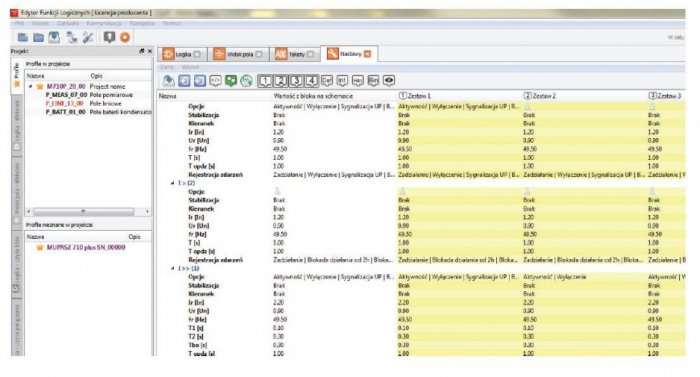The width and height of the screenshot is (700, 377).
Task: Toggle checkbox on the Logika tab
Action: coord(197,54)
